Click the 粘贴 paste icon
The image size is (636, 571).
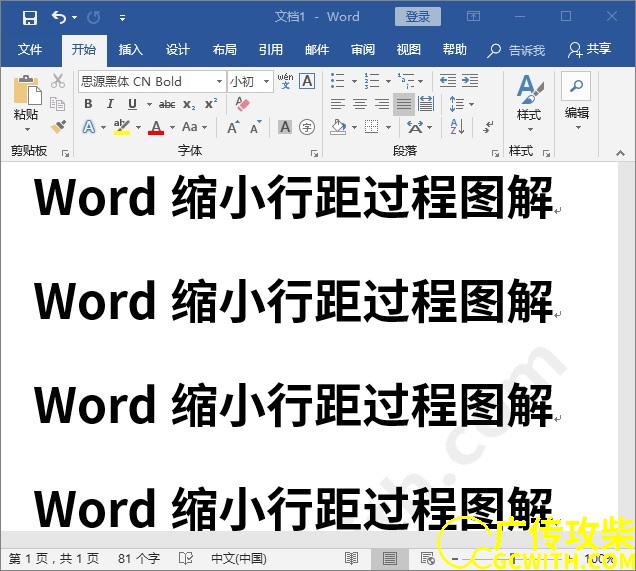tap(28, 90)
